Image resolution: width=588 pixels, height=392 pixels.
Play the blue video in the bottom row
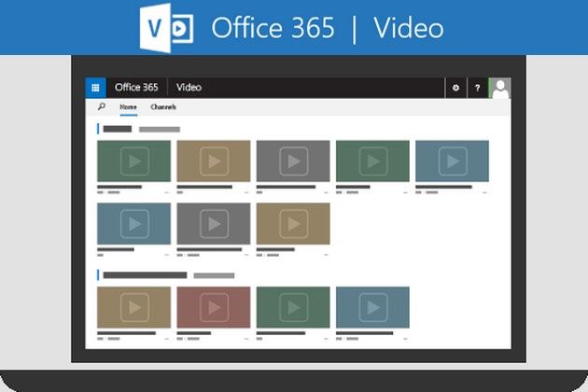click(x=372, y=307)
